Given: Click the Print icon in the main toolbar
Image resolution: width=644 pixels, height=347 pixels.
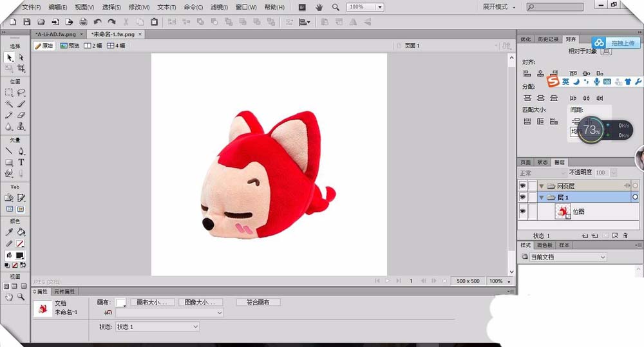Looking at the screenshot, I should pos(83,22).
